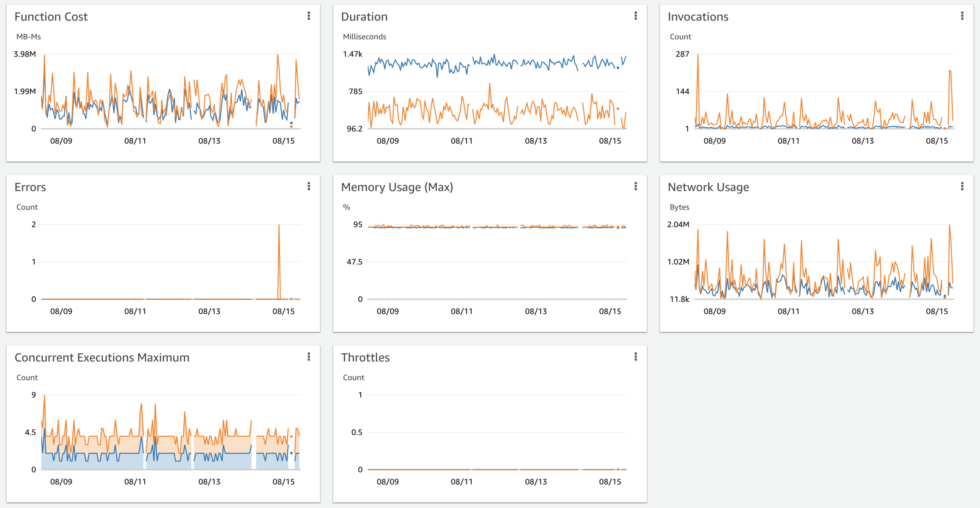
Task: Click the Function Cost widget title
Action: tap(51, 17)
